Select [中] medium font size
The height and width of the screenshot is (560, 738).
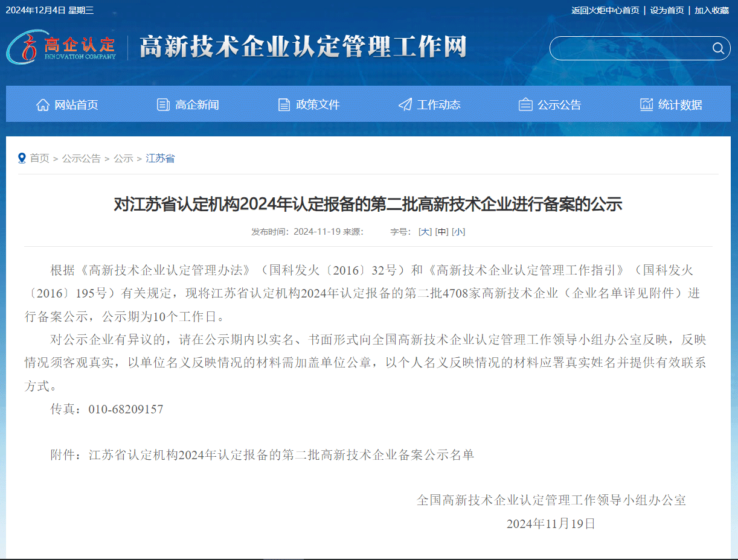tap(442, 232)
